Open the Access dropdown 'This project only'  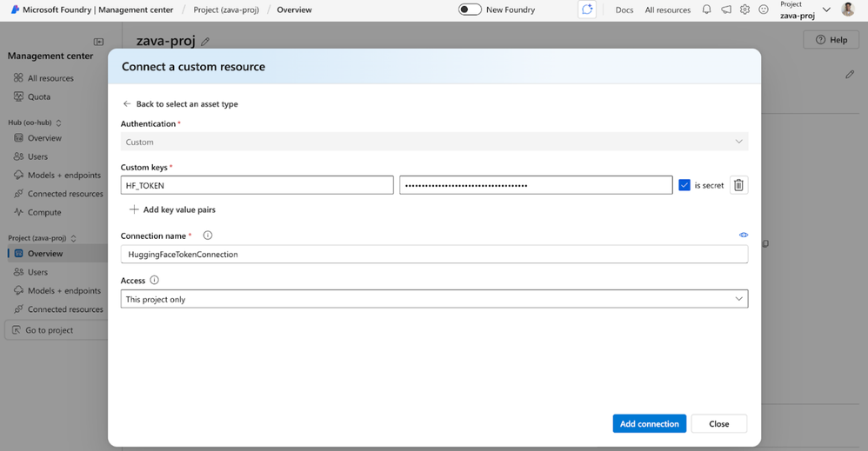click(434, 299)
